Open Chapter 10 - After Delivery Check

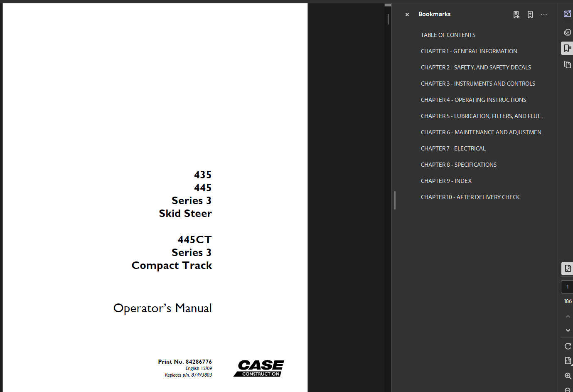(470, 197)
